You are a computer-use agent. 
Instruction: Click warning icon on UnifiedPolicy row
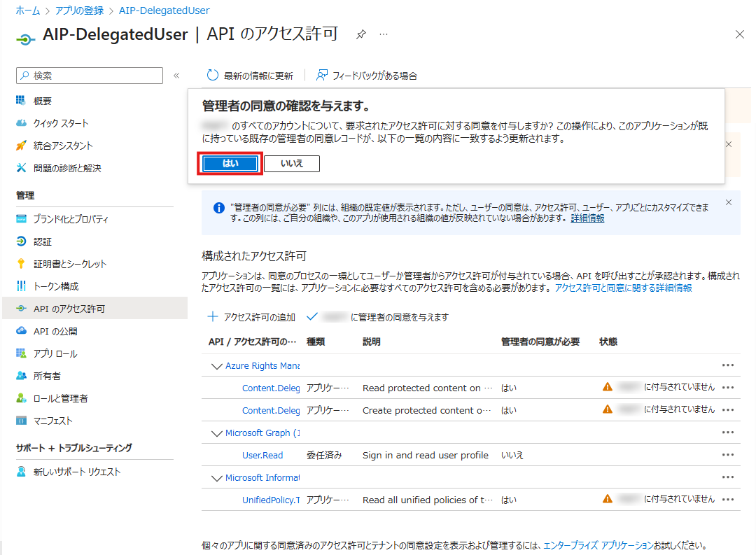608,498
